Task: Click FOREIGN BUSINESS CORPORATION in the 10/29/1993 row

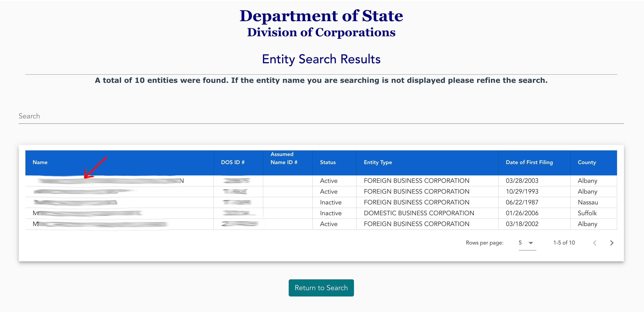Action: pos(417,191)
